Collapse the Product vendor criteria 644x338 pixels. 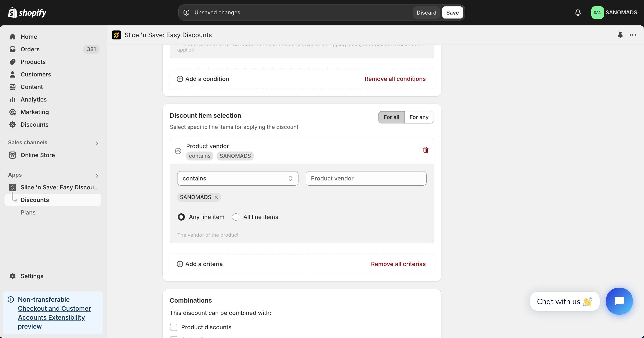[178, 151]
